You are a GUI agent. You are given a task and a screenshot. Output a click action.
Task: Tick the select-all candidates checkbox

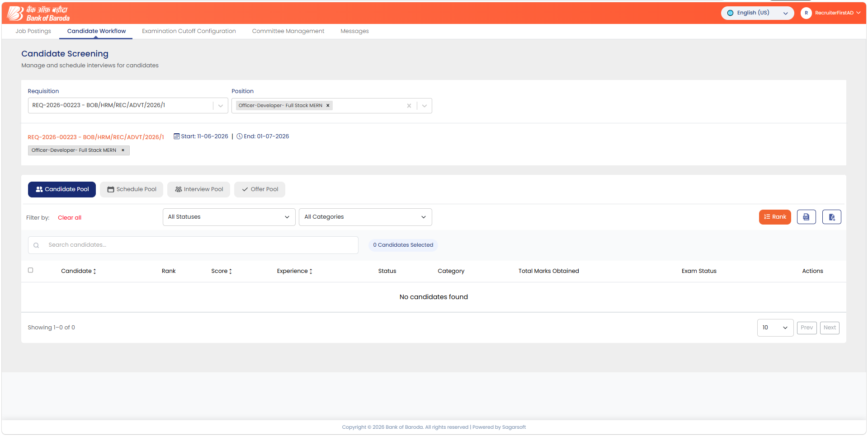coord(30,270)
